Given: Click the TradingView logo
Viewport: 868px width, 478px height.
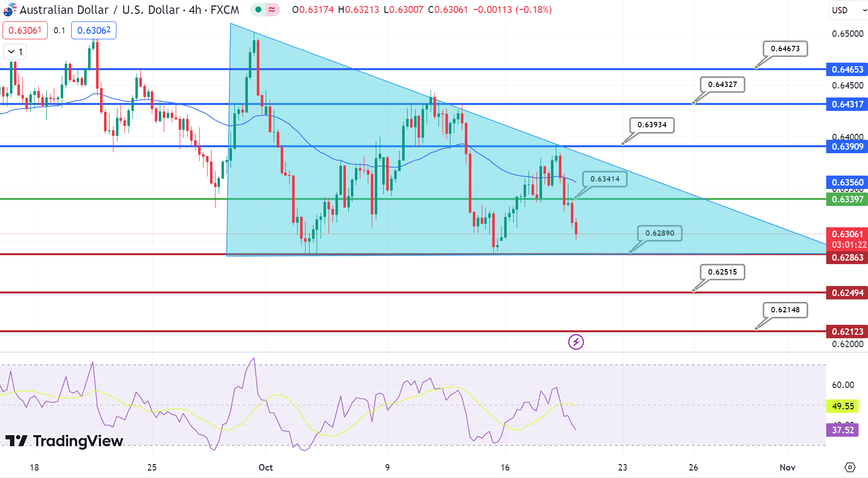Looking at the screenshot, I should (64, 441).
